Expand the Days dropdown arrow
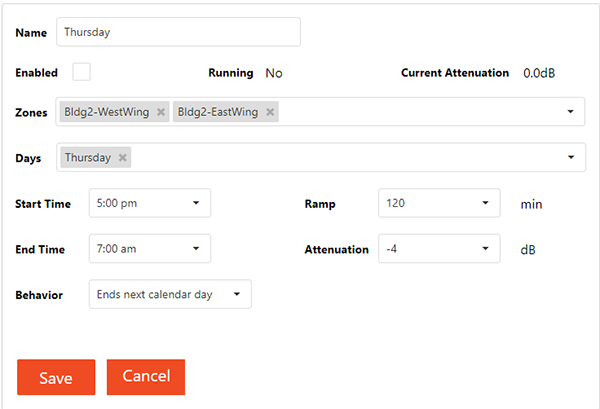This screenshot has height=409, width=600. click(x=571, y=157)
